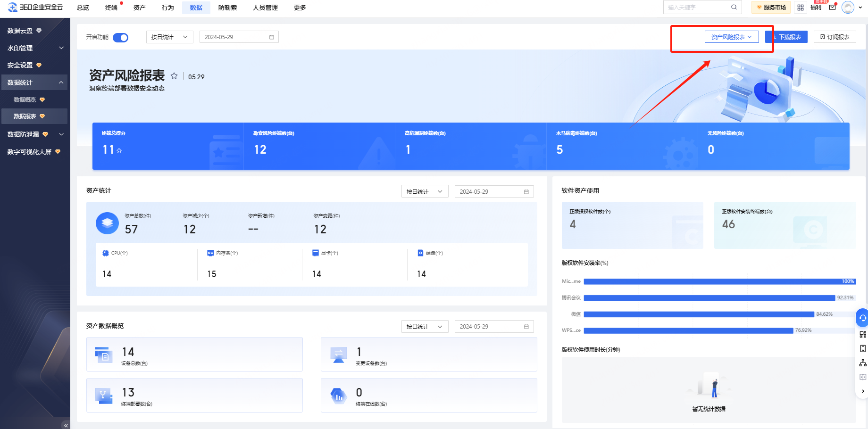Open the 资产风险报表 report type dropdown

[x=731, y=37]
